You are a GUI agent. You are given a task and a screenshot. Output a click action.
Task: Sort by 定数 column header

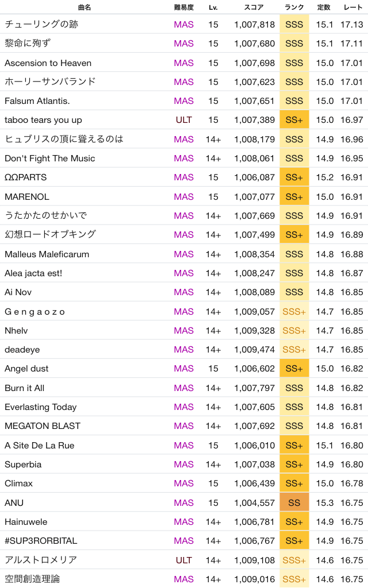tap(324, 7)
